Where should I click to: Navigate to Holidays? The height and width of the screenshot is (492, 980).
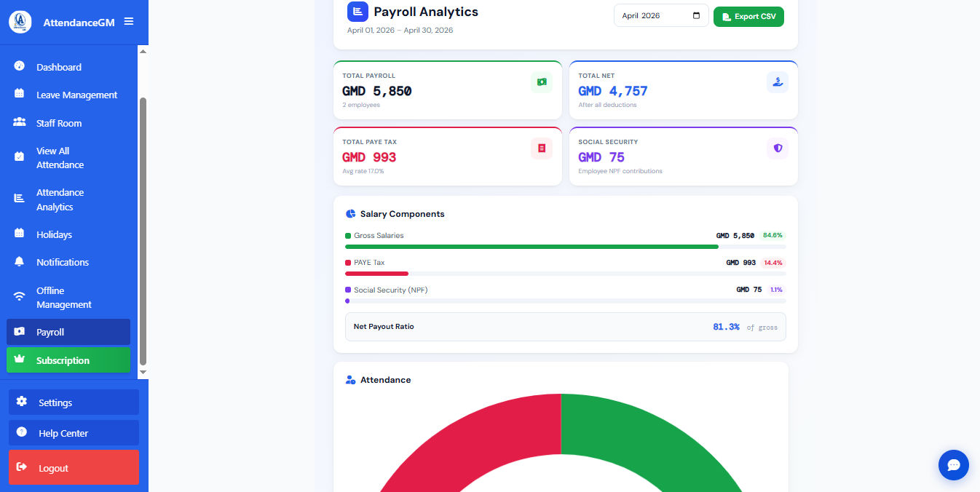(68, 234)
